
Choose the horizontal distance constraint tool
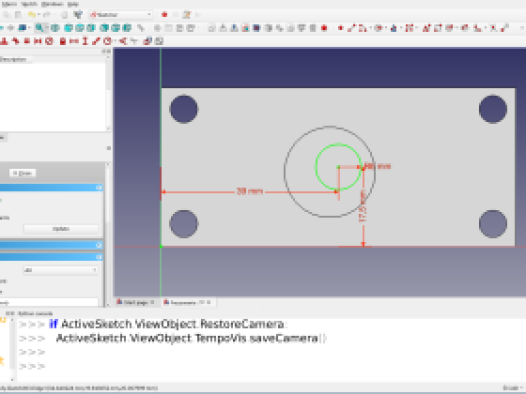pyautogui.click(x=74, y=41)
